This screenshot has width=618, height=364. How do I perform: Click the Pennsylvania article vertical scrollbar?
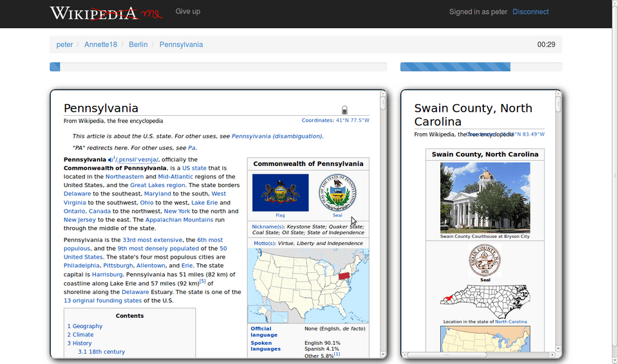coord(382,224)
